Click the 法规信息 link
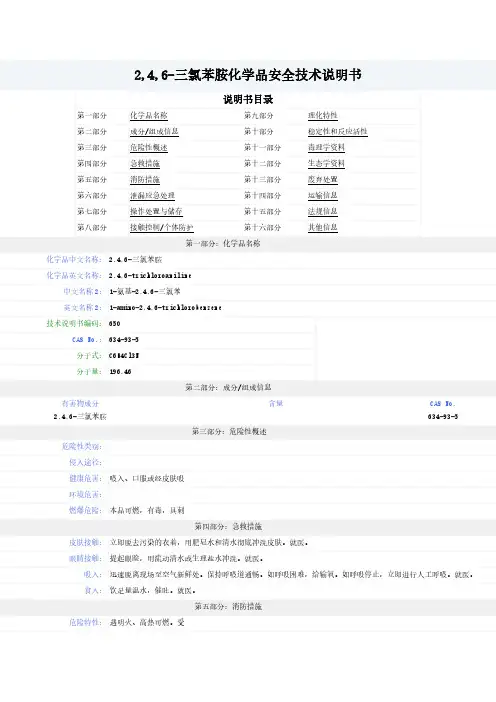The height and width of the screenshot is (702, 496). pyautogui.click(x=323, y=211)
